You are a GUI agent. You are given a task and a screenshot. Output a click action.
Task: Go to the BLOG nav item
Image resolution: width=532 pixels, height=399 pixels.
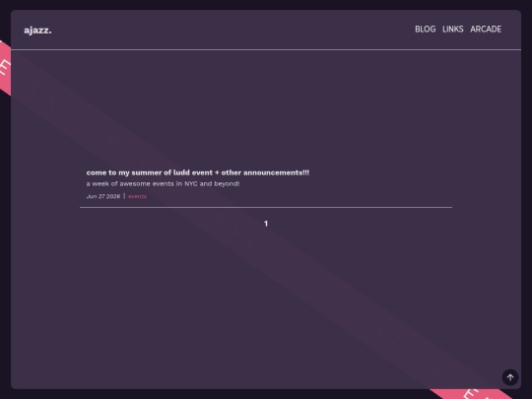[426, 30]
